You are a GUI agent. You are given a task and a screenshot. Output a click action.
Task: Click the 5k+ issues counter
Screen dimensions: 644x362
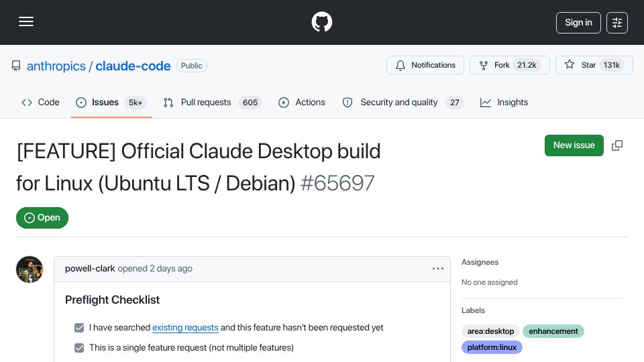[136, 103]
